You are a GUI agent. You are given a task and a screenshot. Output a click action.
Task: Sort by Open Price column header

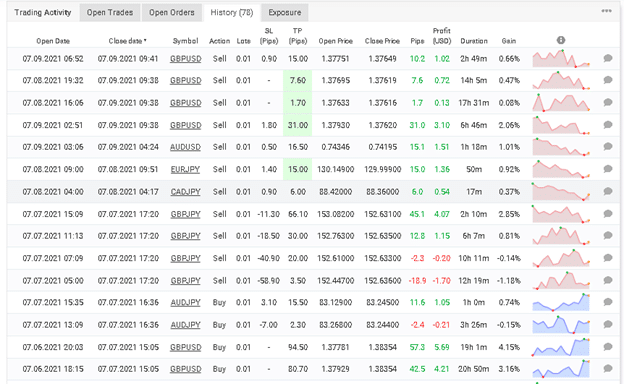pyautogui.click(x=335, y=41)
